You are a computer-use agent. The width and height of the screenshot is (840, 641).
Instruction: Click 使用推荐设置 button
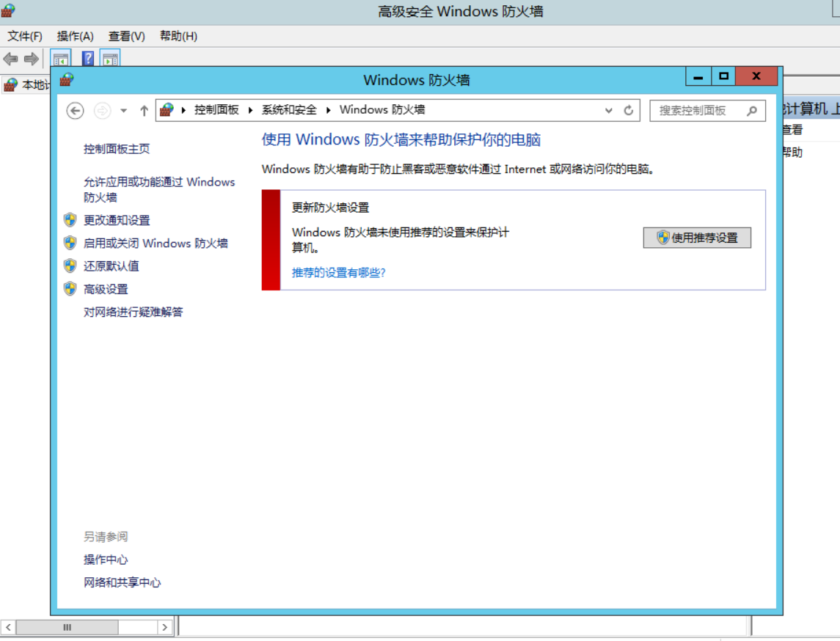click(697, 238)
